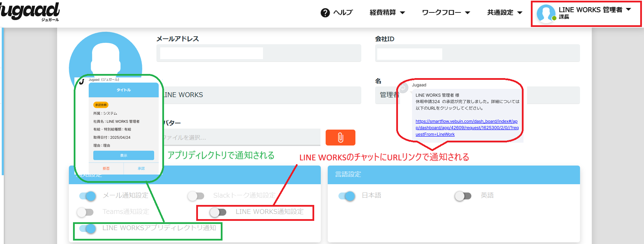Screen dimensions: 644x244
Task: Open the 共通設定 dropdown menu
Action: pos(505,13)
